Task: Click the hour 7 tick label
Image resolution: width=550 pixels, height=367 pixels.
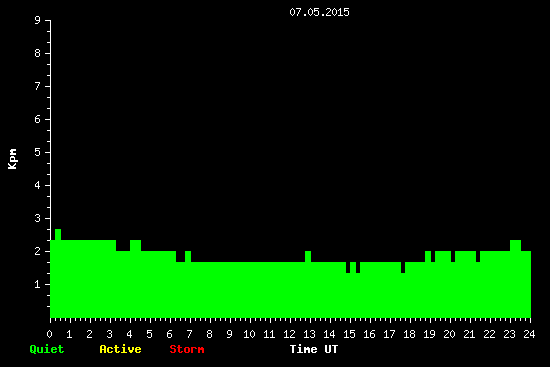Action: tap(189, 334)
